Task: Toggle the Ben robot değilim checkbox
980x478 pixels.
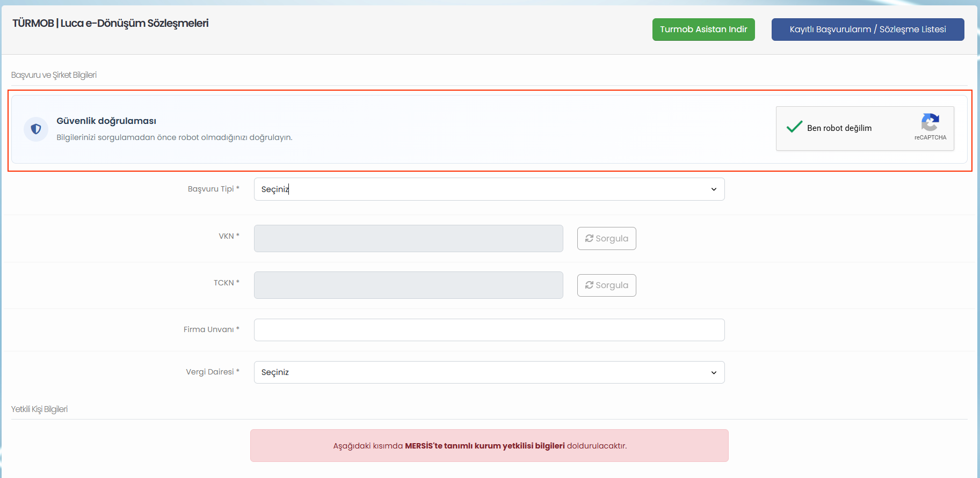Action: point(795,128)
